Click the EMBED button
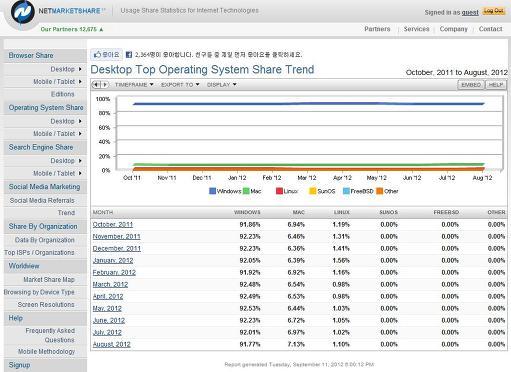Image resolution: width=511 pixels, height=372 pixels. click(x=471, y=85)
